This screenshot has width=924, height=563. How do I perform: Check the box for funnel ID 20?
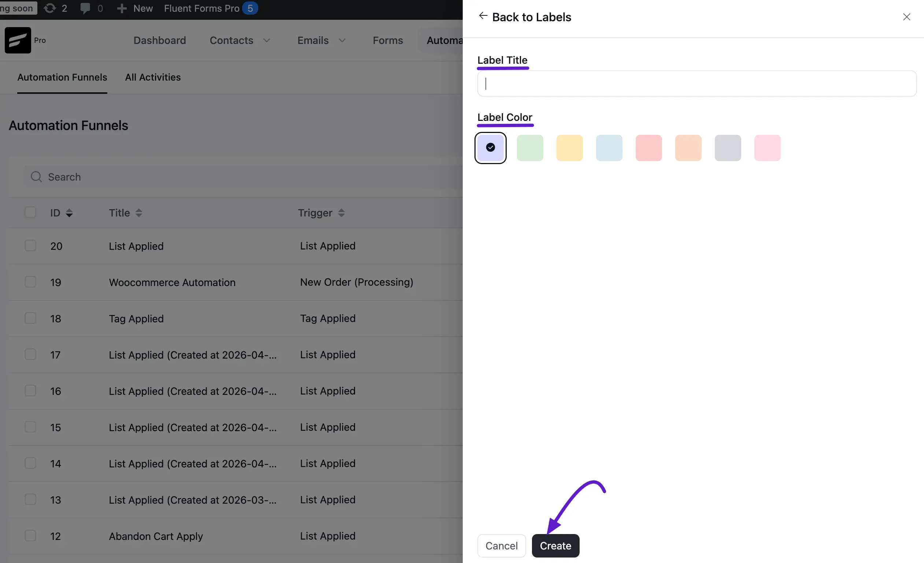pos(30,245)
